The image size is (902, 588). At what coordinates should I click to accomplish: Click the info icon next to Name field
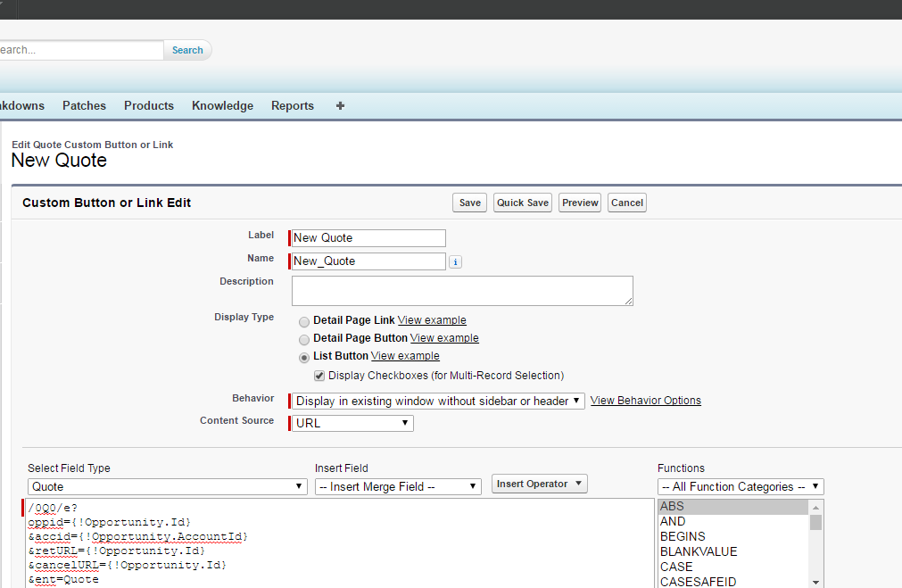tap(455, 262)
